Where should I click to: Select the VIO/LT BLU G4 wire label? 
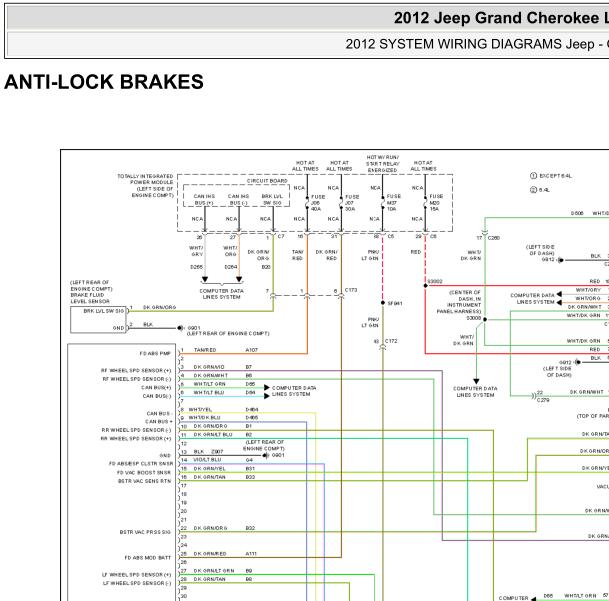pos(223,460)
